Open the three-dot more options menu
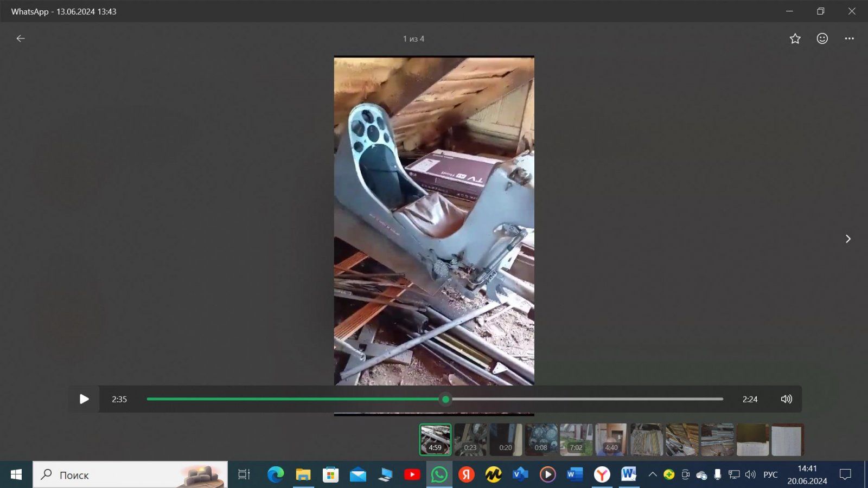 pyautogui.click(x=850, y=38)
